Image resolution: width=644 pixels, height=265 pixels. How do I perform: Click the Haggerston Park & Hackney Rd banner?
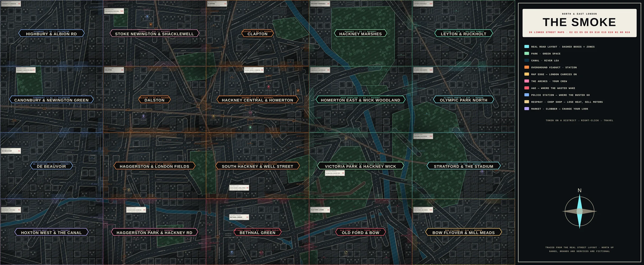(x=155, y=232)
